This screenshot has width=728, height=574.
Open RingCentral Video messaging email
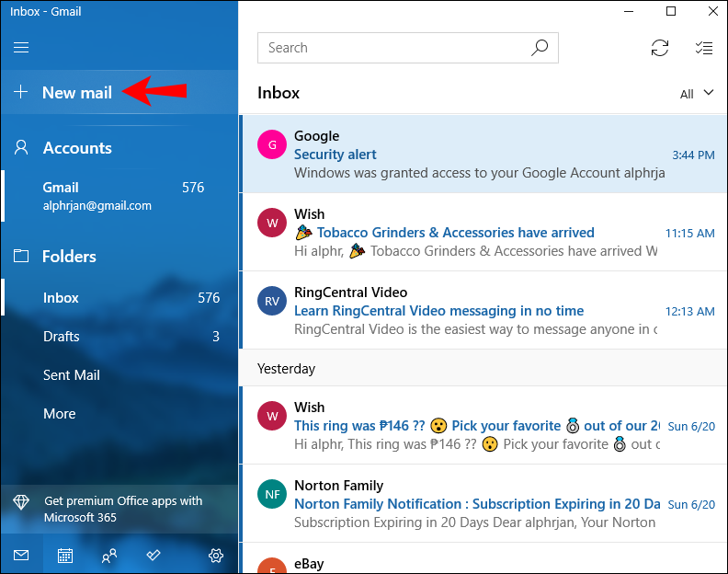pos(484,310)
